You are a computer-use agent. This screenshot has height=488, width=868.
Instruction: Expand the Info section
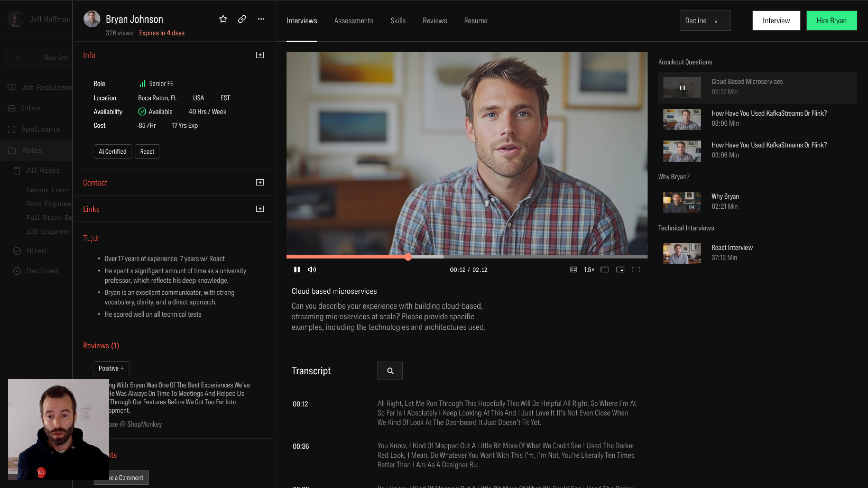[260, 55]
